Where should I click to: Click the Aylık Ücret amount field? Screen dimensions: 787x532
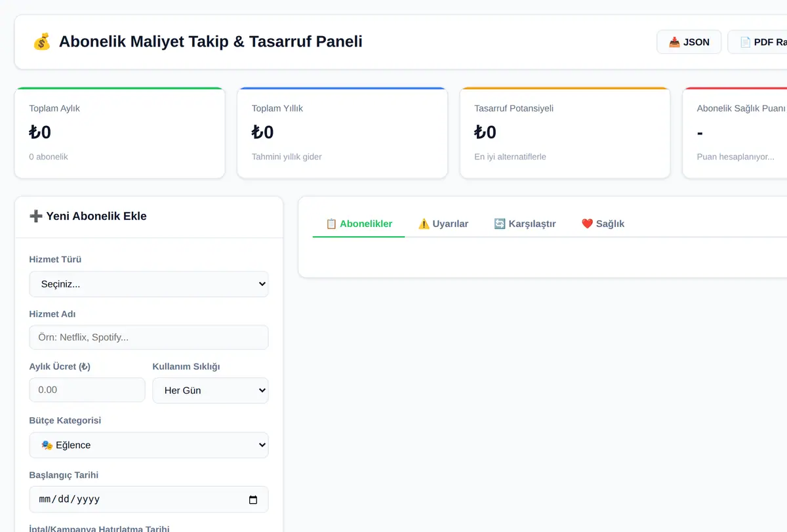pyautogui.click(x=87, y=390)
